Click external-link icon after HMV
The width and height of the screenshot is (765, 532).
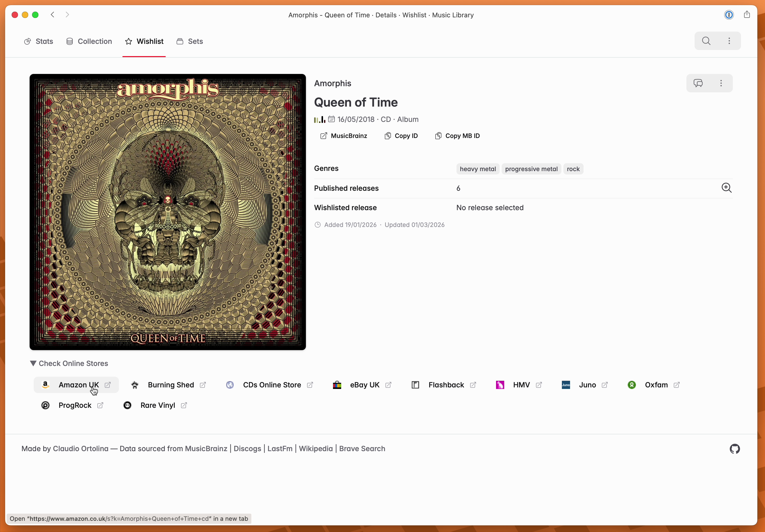pos(539,385)
